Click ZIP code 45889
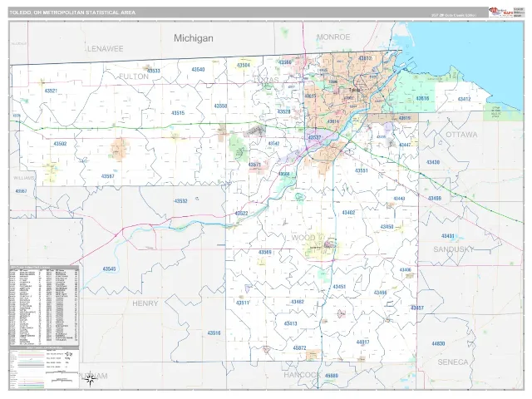The width and height of the screenshot is (532, 399). coord(332,376)
